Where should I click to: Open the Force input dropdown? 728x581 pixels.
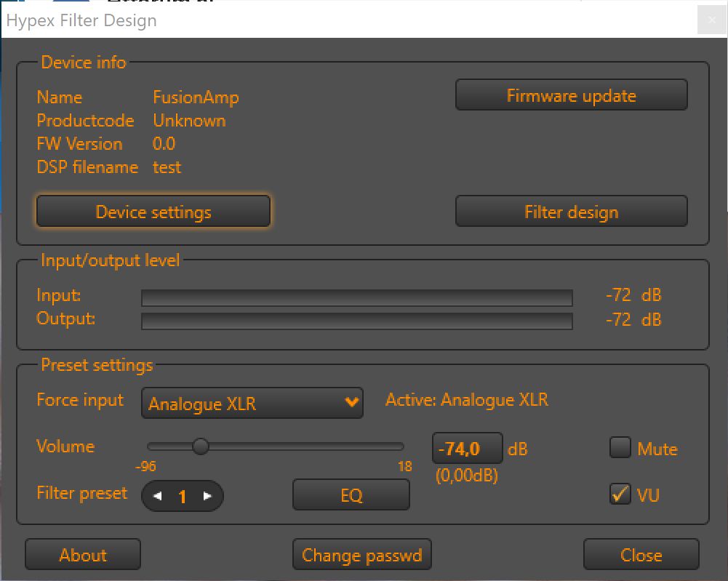[252, 404]
